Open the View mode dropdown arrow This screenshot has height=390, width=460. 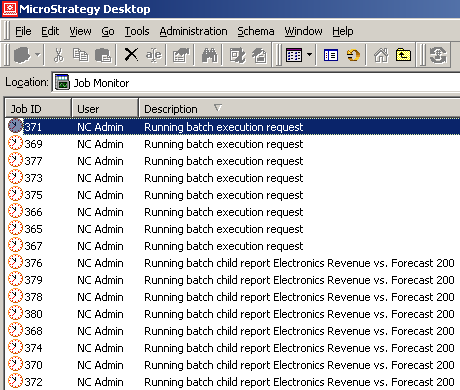[x=310, y=55]
